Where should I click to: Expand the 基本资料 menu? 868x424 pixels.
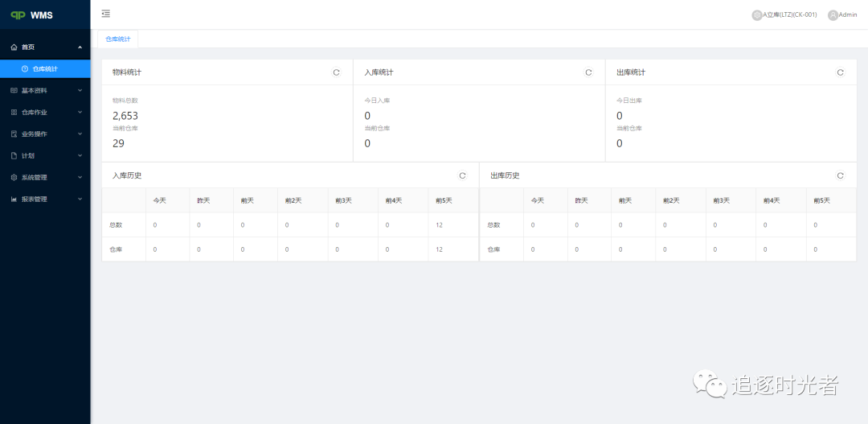click(45, 90)
